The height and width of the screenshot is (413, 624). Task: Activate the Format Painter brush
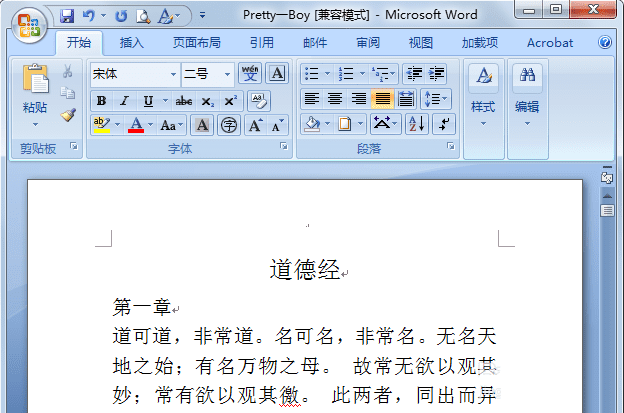[68, 115]
